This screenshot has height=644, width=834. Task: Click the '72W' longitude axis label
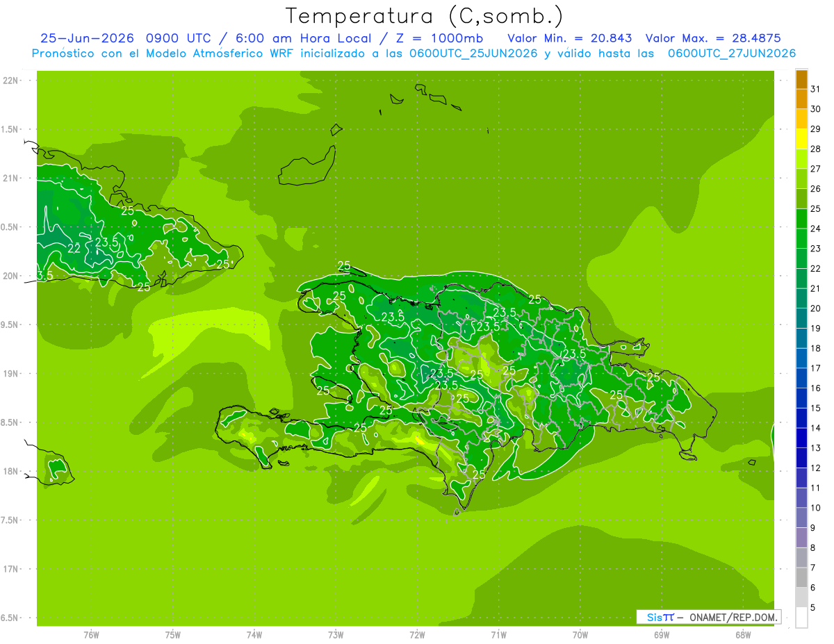pyautogui.click(x=418, y=635)
